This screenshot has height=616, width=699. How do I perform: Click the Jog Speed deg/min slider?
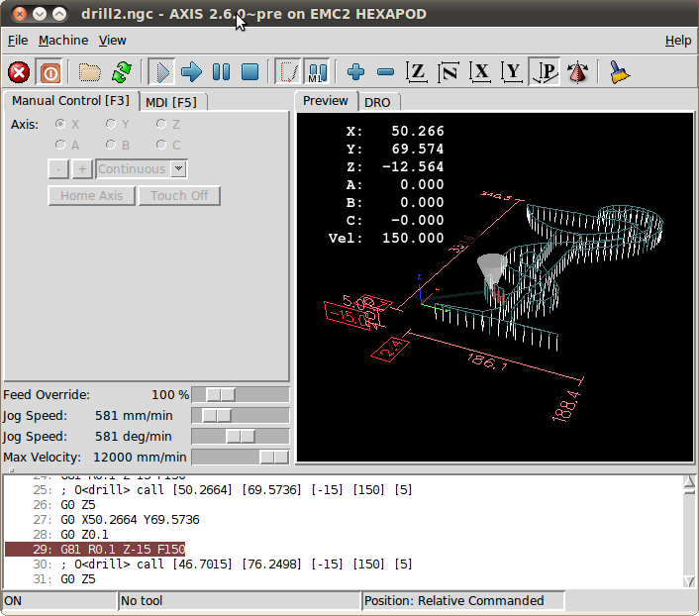tap(241, 436)
